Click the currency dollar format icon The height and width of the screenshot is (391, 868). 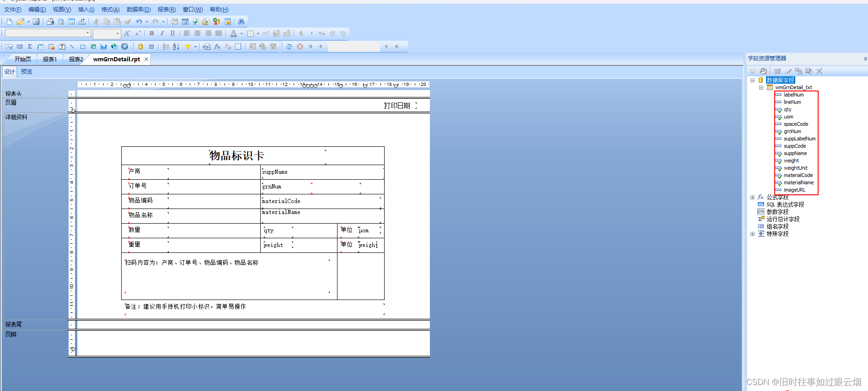[x=301, y=33]
